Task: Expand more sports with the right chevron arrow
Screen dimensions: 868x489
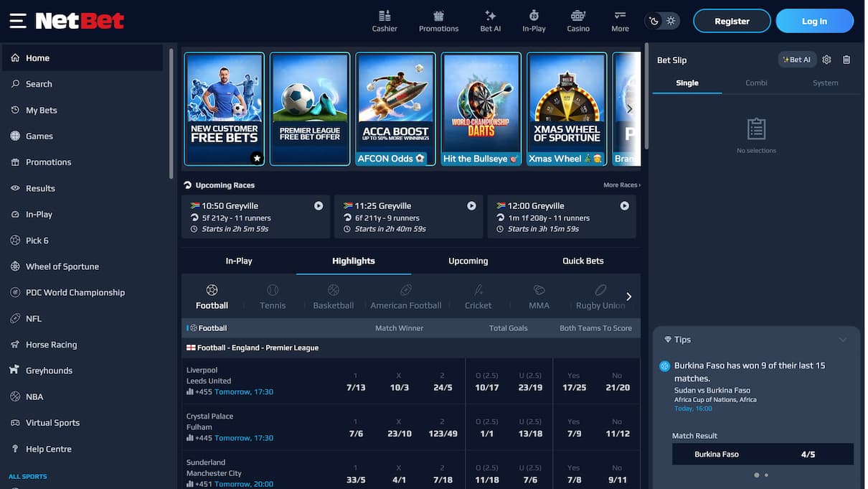Action: [628, 296]
